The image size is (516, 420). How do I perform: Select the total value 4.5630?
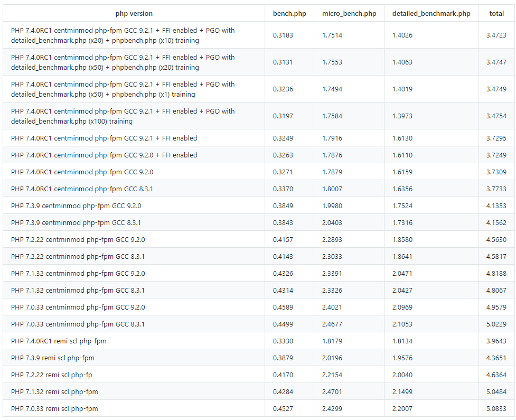496,240
